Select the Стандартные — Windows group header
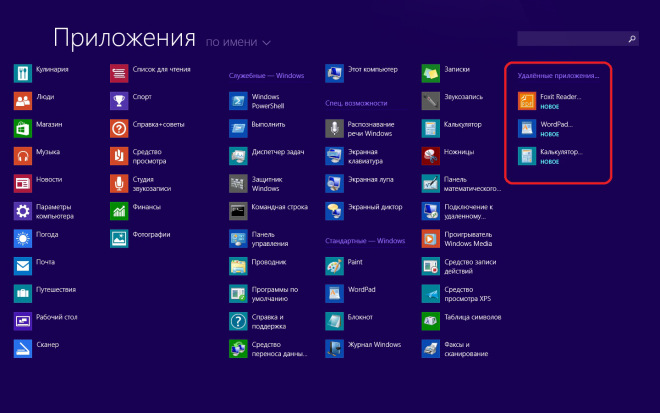660x413 pixels. [x=364, y=241]
